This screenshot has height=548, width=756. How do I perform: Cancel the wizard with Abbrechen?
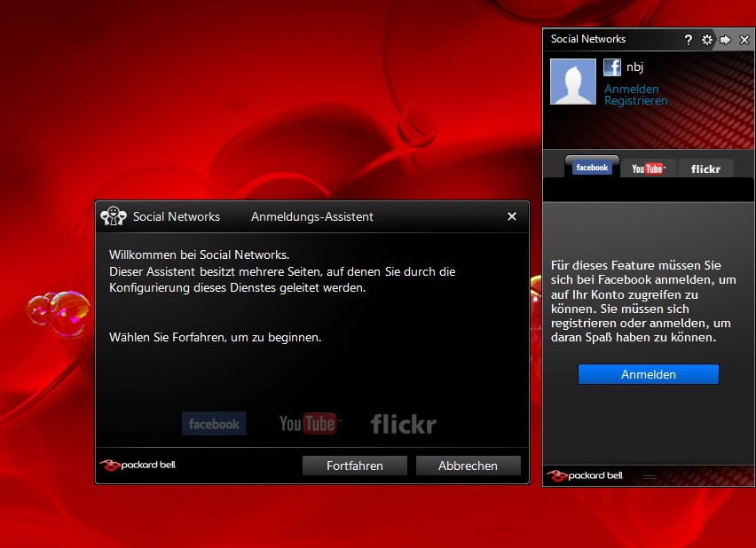pos(469,466)
